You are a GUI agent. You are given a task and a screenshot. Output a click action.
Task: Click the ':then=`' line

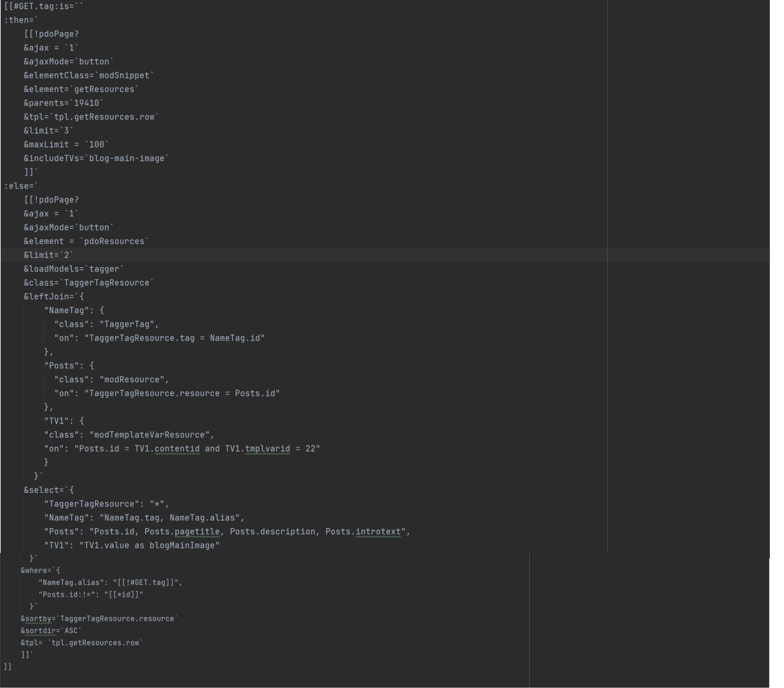tap(21, 20)
